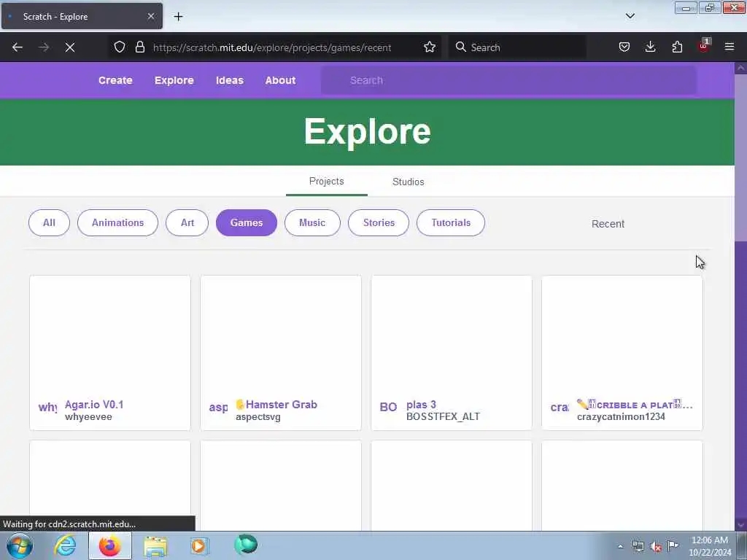Open the plas 3 project title
Viewport: 747px width, 560px height.
421,405
